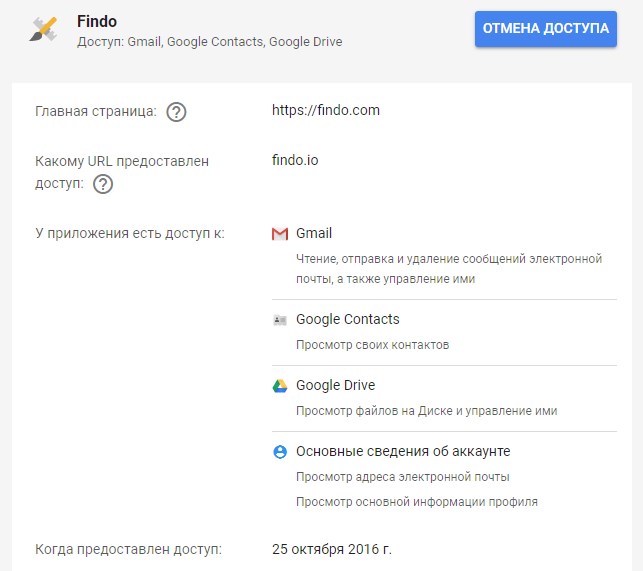Click the Google Drive triangle icon
The image size is (643, 571).
click(x=280, y=386)
